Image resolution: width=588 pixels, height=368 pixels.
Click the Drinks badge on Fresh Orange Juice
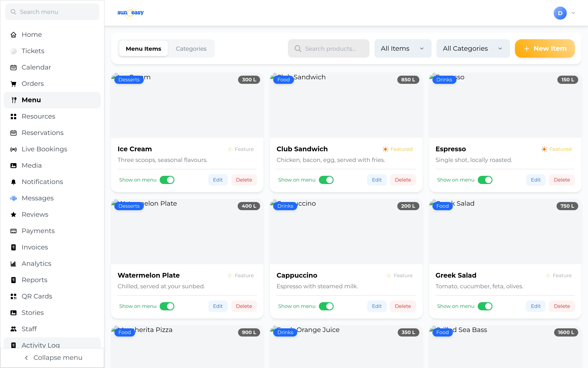[285, 332]
